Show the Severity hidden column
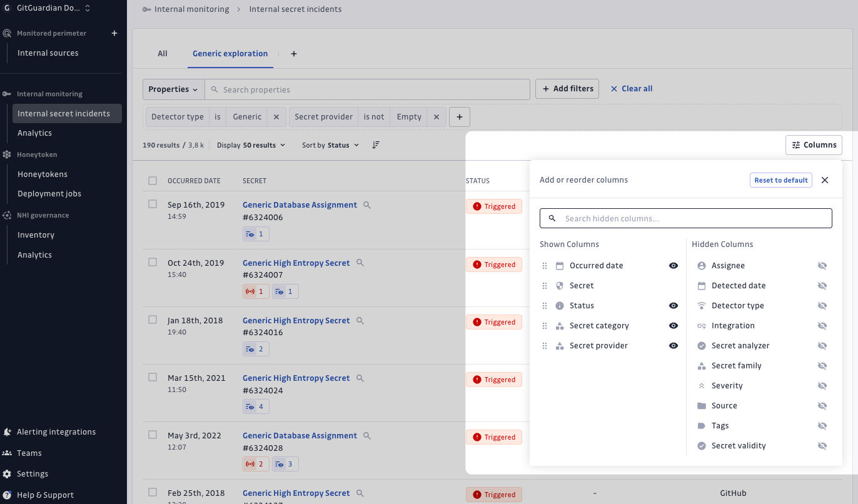 click(822, 386)
